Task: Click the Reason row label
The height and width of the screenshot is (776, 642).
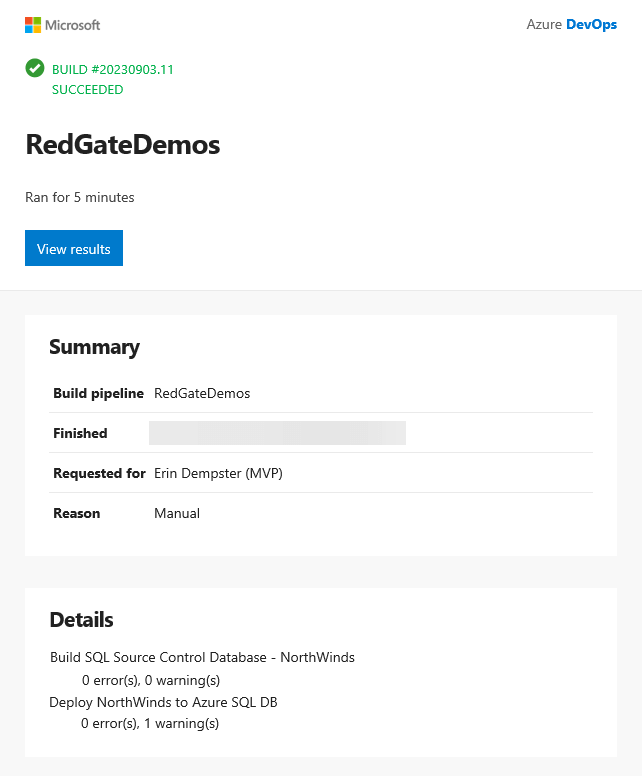Action: (x=77, y=513)
